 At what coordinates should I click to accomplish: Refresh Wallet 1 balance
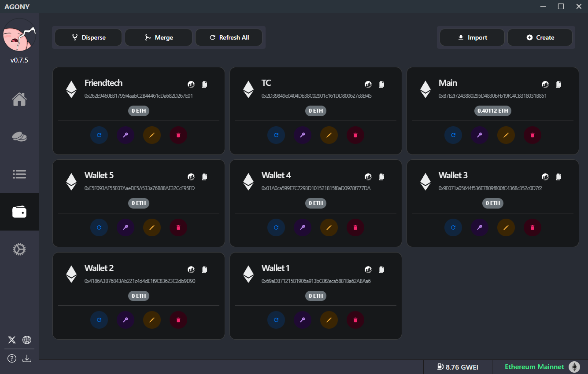276,320
